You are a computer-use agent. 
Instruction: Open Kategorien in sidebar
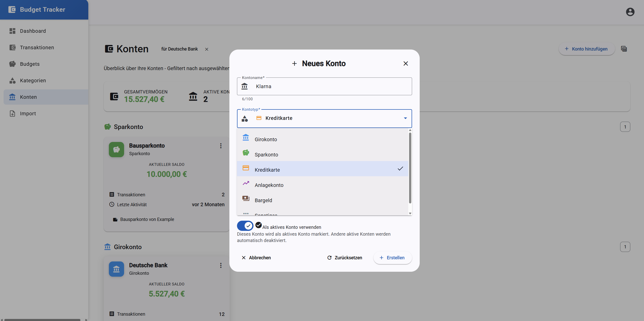coord(46,81)
